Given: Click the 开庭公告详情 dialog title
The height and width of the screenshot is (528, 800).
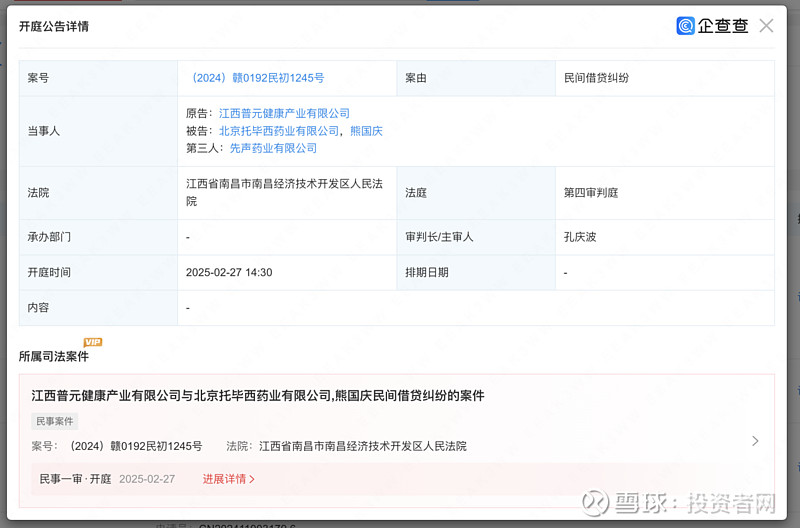Looking at the screenshot, I should click(x=54, y=27).
